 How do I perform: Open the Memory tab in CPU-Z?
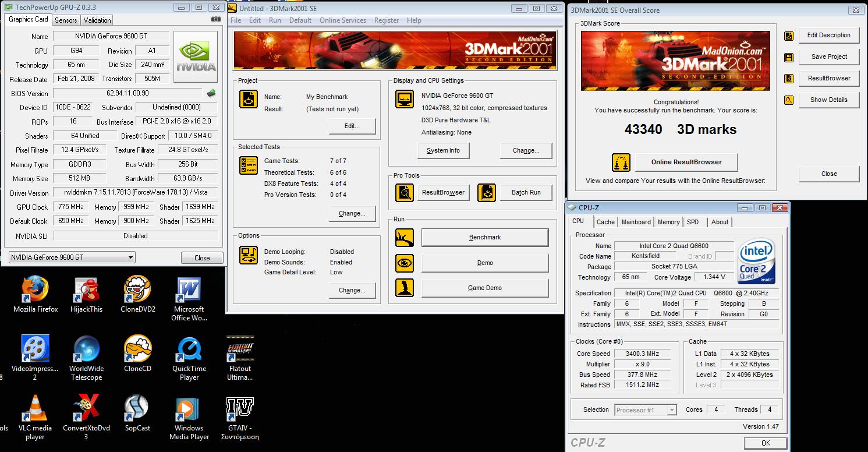coord(668,222)
